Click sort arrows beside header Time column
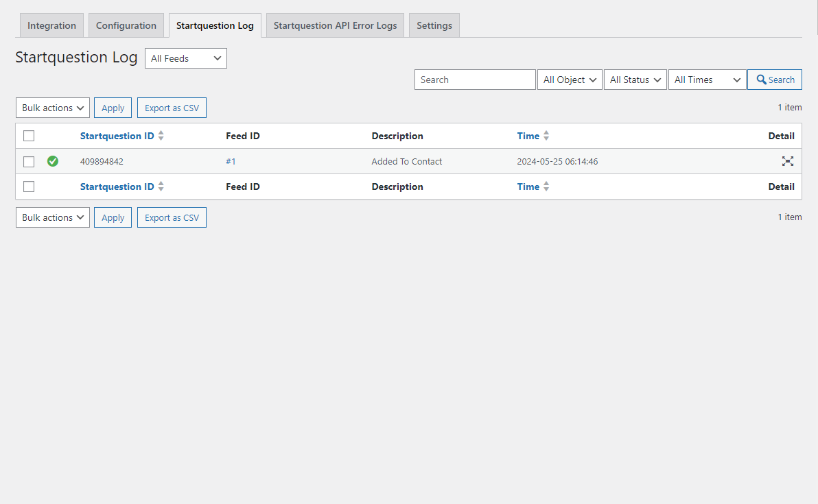This screenshot has height=504, width=818. [x=546, y=136]
